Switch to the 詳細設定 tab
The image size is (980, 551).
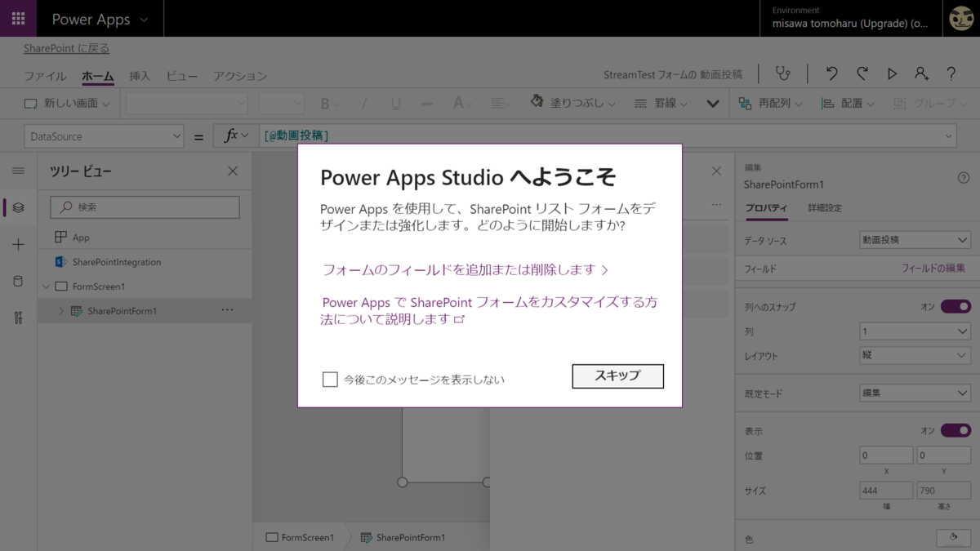824,208
